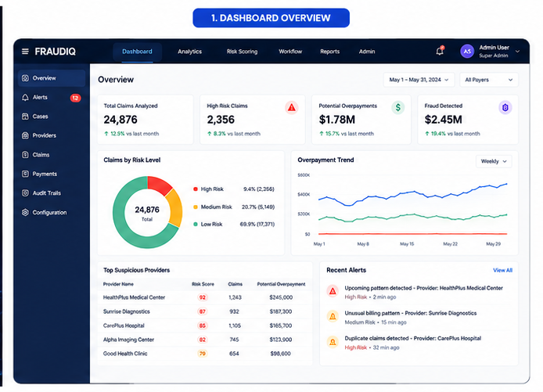Expand the May 1 – May 31, 2024 date range dropdown
The width and height of the screenshot is (543, 392).
[x=419, y=80]
